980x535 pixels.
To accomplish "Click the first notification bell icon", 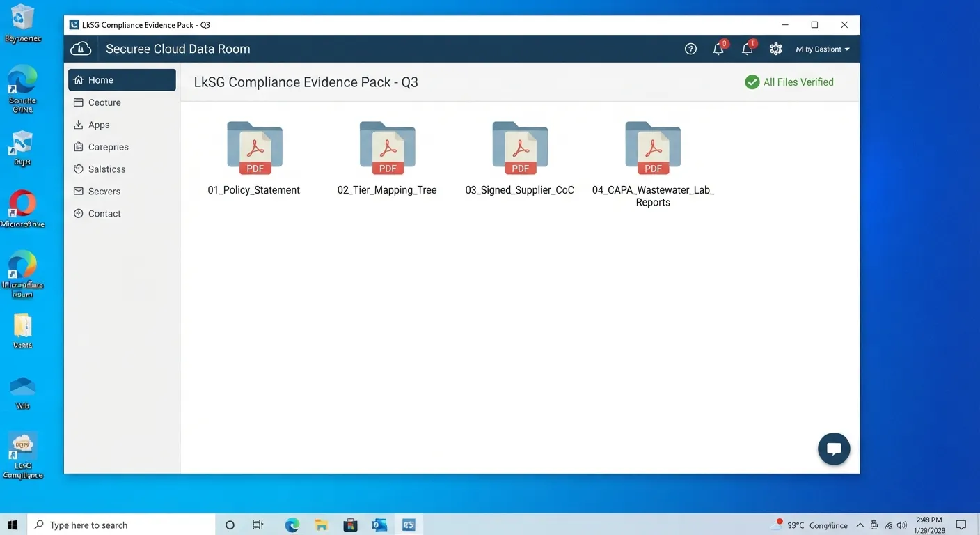I will pos(719,49).
